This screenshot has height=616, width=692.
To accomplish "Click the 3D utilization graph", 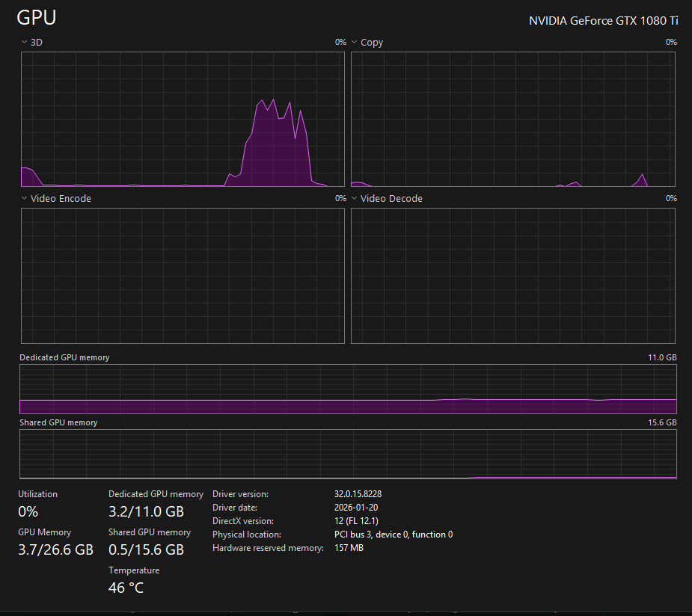I will pyautogui.click(x=183, y=119).
